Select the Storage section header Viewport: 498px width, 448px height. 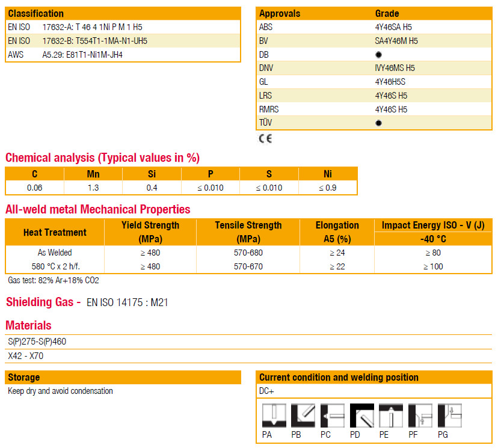[x=24, y=378]
